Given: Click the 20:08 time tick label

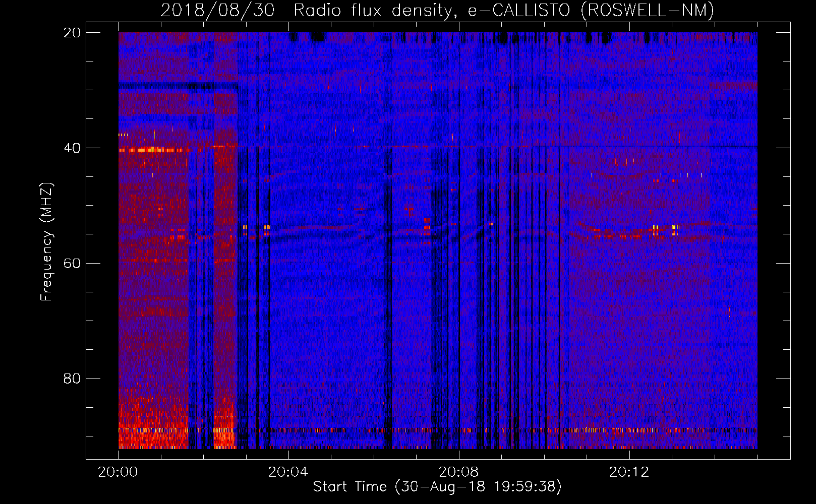Looking at the screenshot, I should [x=458, y=472].
